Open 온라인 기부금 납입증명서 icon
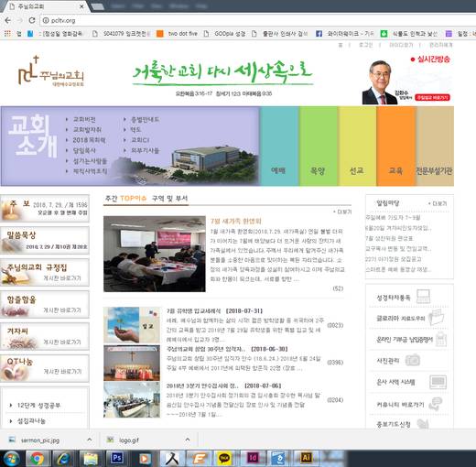 coord(441,340)
